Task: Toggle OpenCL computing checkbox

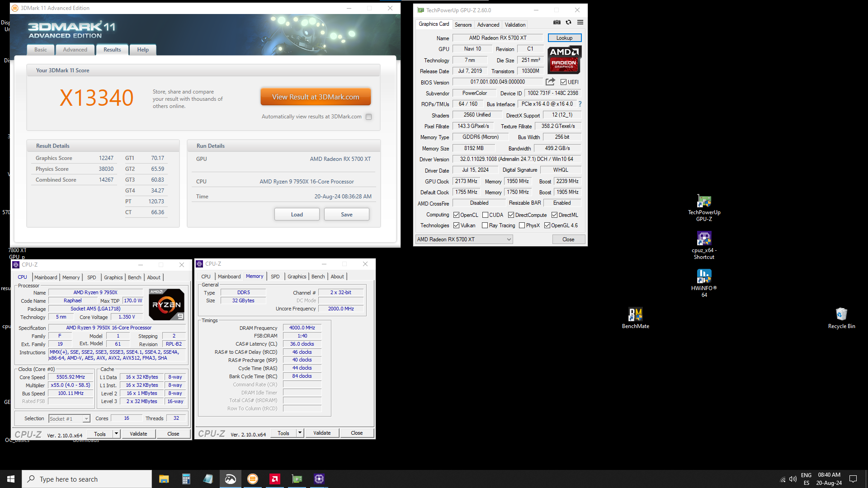Action: click(457, 215)
